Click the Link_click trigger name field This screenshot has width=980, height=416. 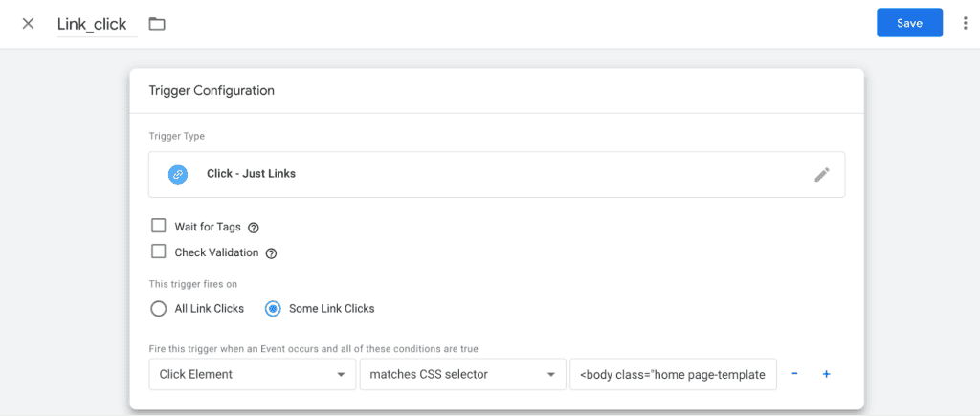click(92, 25)
